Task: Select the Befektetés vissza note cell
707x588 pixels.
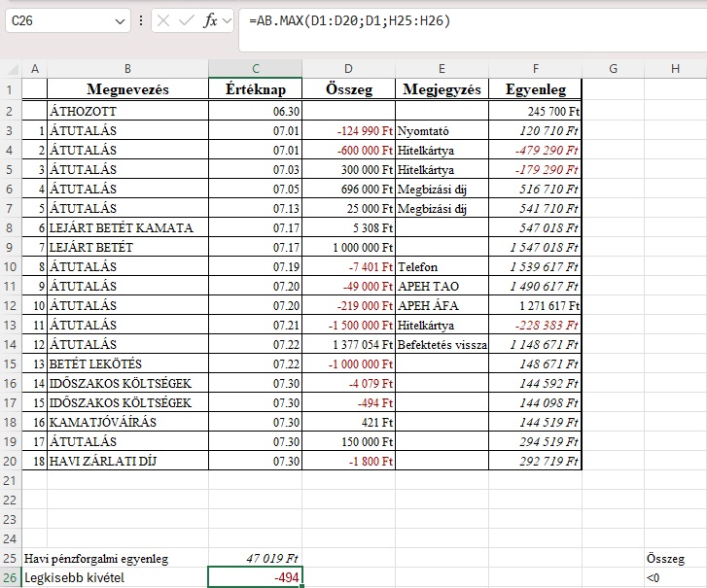Action: coord(442,344)
